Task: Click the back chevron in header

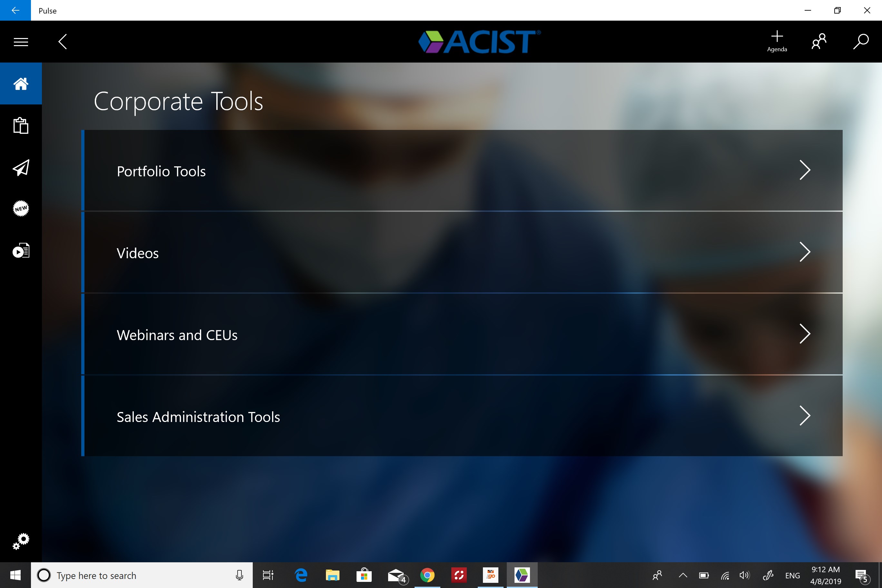Action: [x=63, y=42]
